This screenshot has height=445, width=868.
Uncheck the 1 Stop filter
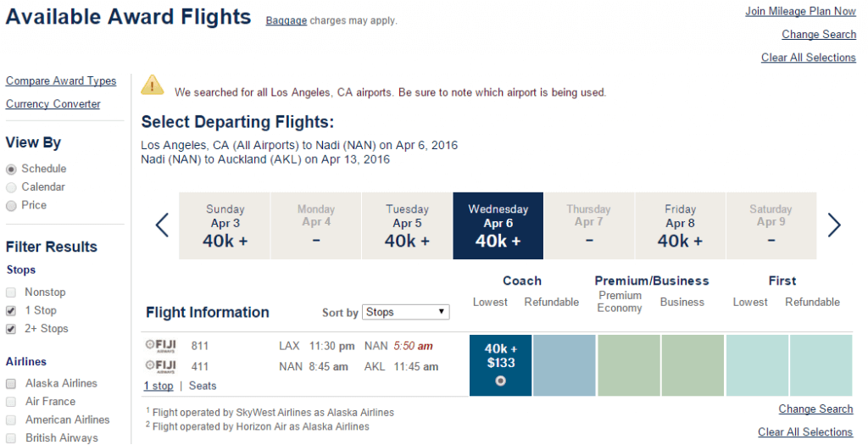[x=11, y=310]
